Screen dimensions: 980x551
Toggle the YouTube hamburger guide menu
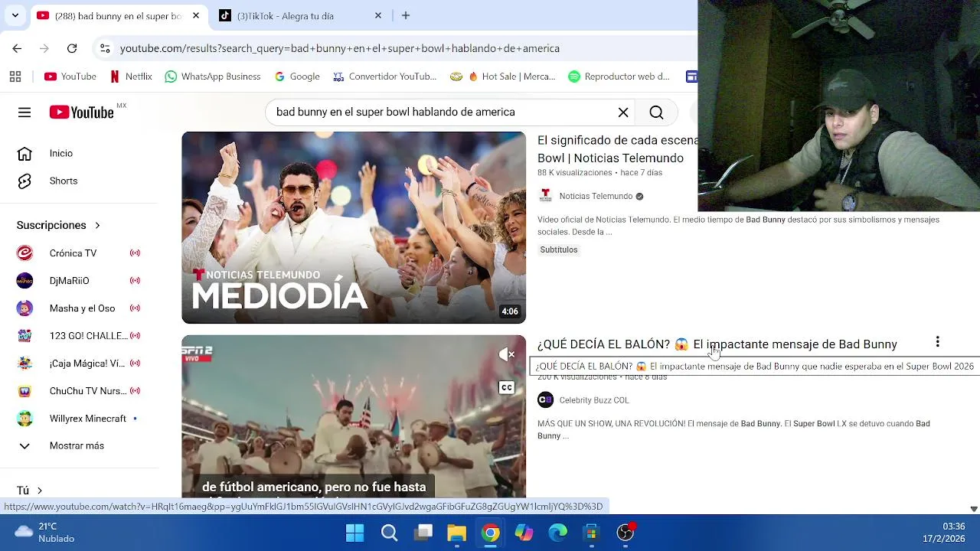pyautogui.click(x=24, y=112)
